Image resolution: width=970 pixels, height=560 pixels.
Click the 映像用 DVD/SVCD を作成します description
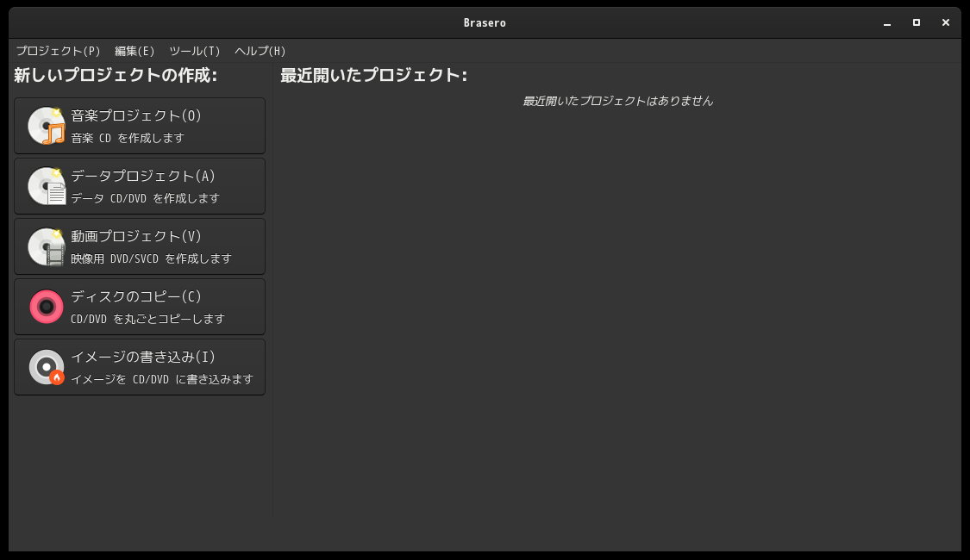click(x=151, y=258)
